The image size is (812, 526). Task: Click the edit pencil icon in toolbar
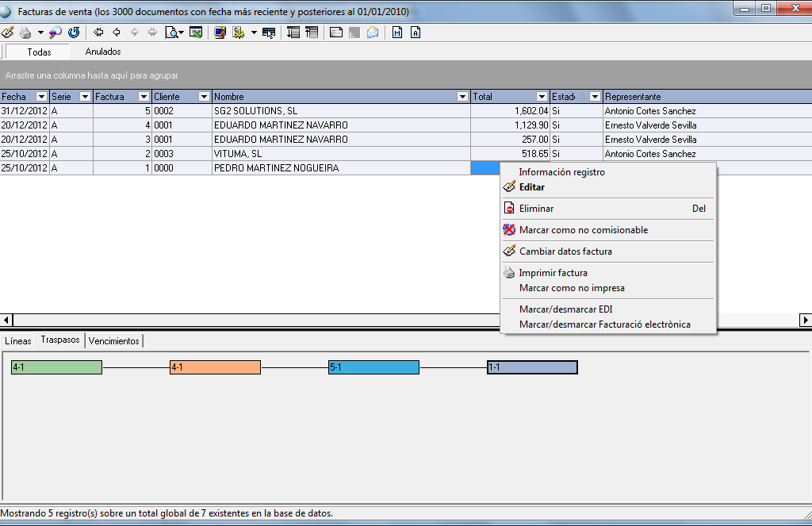click(7, 33)
